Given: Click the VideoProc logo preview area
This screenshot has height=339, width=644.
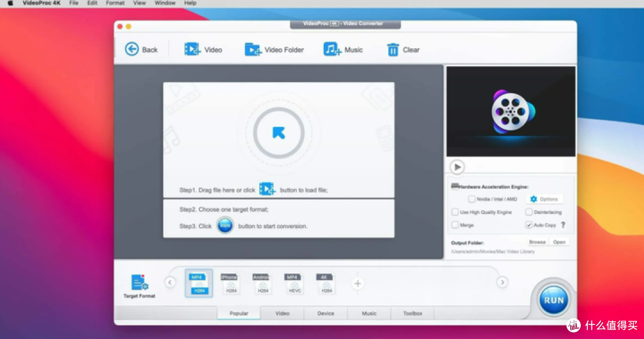Looking at the screenshot, I should [x=511, y=111].
